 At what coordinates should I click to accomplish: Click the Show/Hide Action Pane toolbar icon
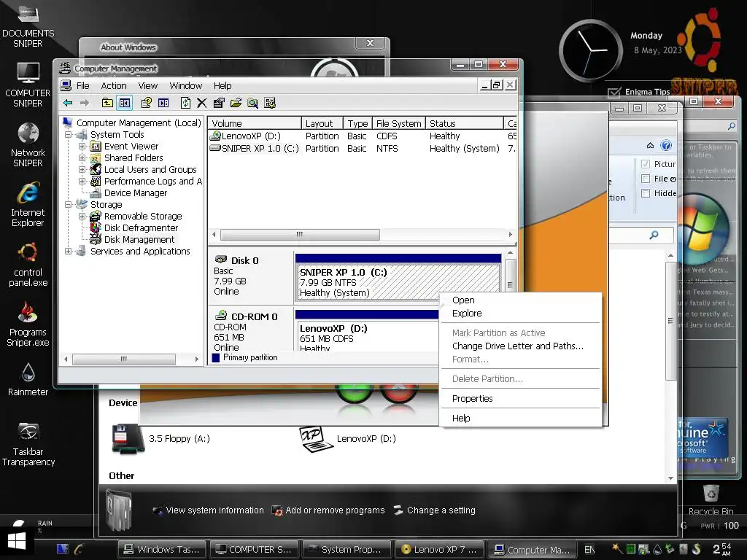tap(163, 103)
